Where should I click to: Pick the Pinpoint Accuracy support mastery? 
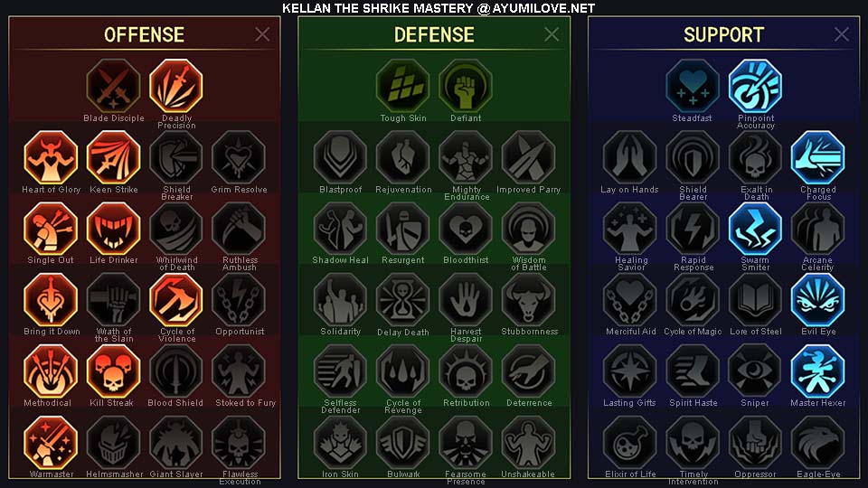pos(755,86)
